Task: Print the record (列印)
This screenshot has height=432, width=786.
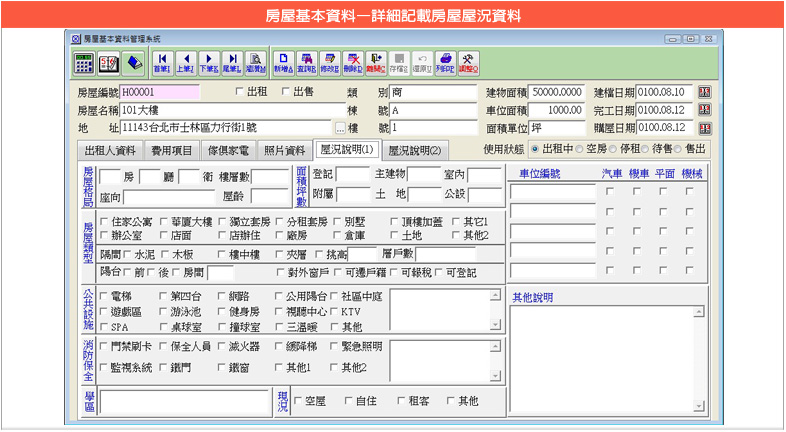Action: click(446, 62)
